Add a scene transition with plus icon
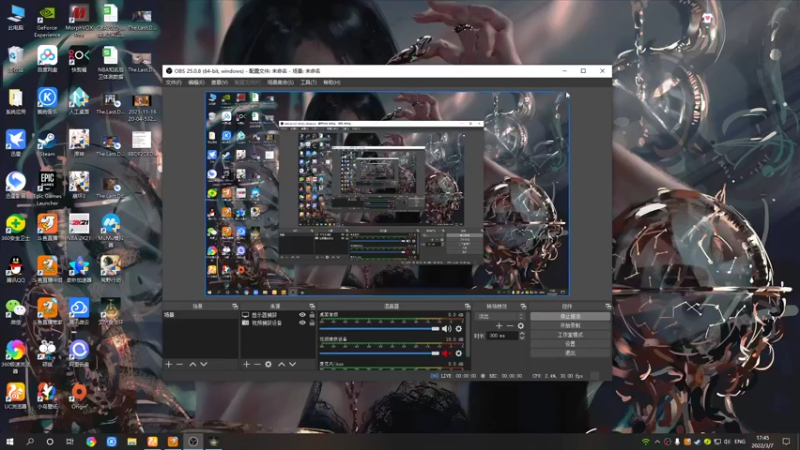 tap(499, 326)
